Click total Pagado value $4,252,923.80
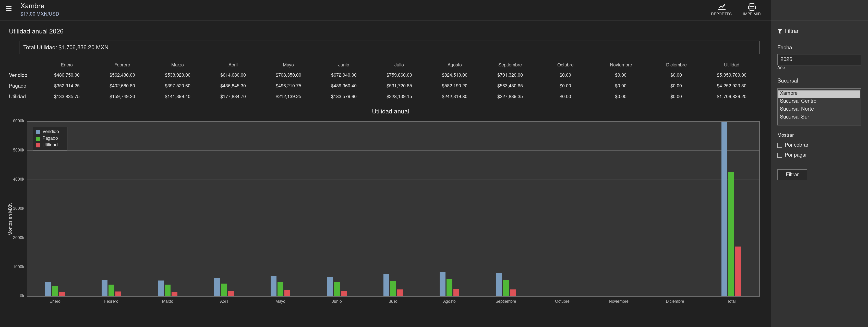This screenshot has width=868, height=327. (731, 86)
